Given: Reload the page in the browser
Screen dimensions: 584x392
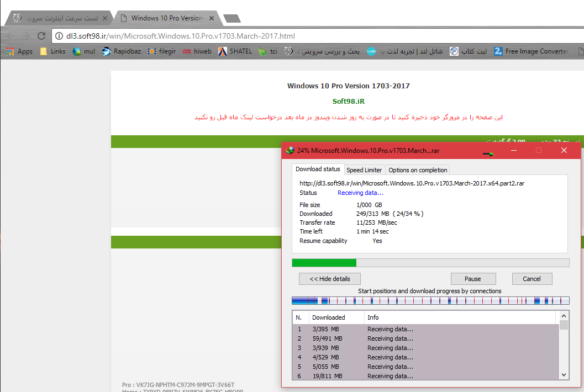Looking at the screenshot, I should tap(41, 36).
